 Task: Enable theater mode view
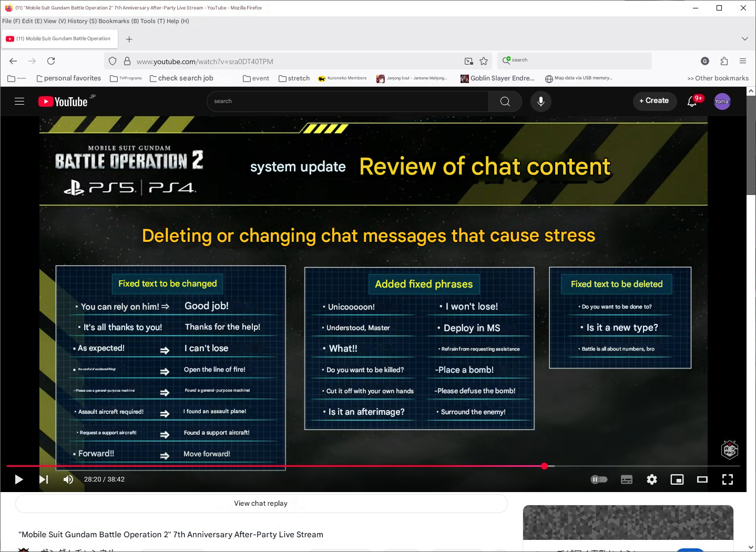coord(702,479)
